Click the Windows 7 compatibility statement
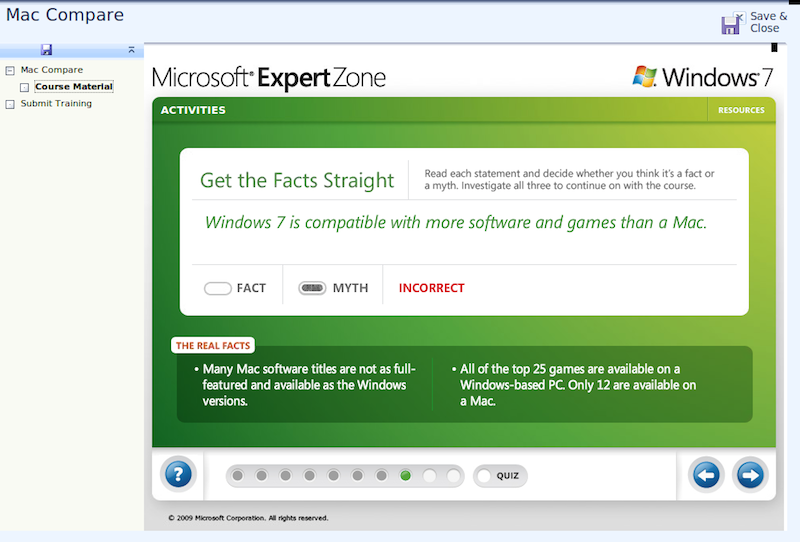800x542 pixels. tap(456, 223)
